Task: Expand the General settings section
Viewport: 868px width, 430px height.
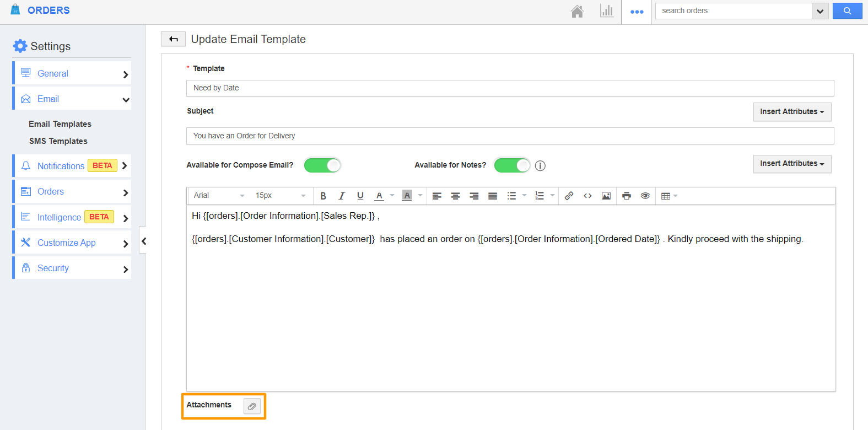Action: [x=72, y=73]
